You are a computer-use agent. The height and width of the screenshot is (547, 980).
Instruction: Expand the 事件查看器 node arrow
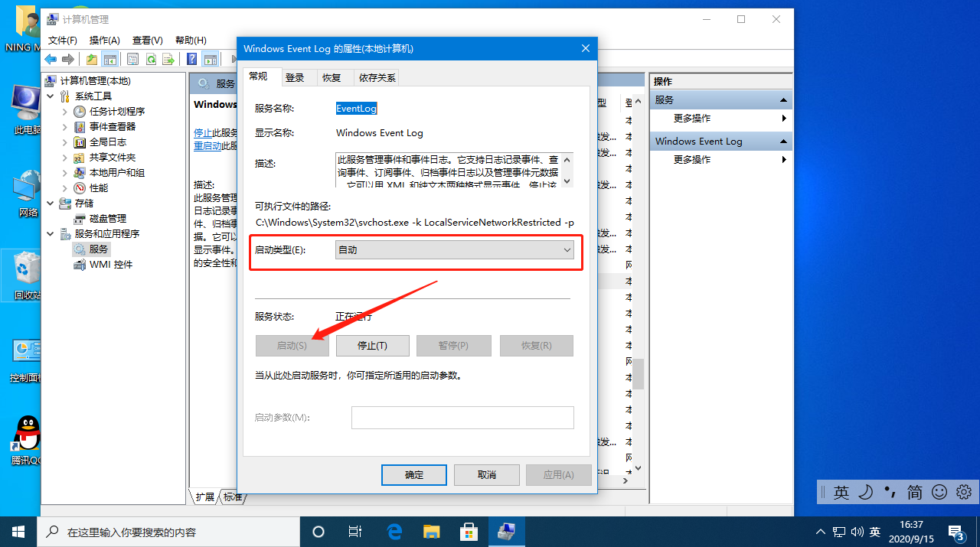pos(65,127)
